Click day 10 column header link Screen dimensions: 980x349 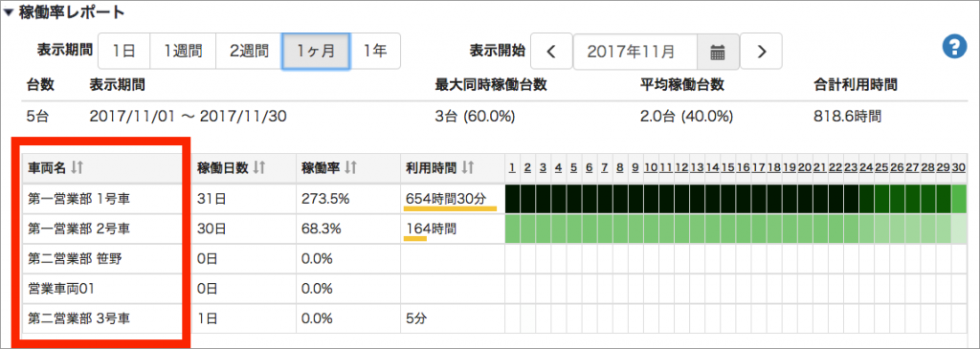click(x=651, y=167)
